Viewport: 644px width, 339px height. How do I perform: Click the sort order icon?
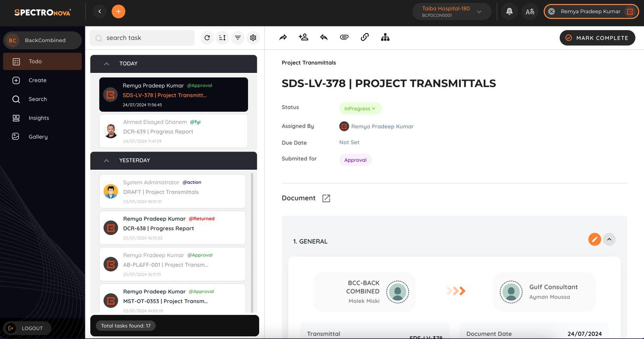tap(222, 37)
